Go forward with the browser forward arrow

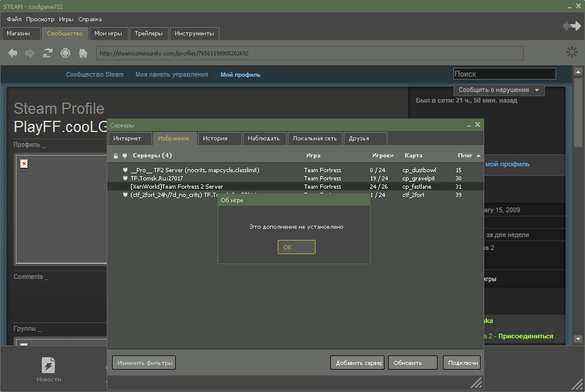pyautogui.click(x=30, y=53)
